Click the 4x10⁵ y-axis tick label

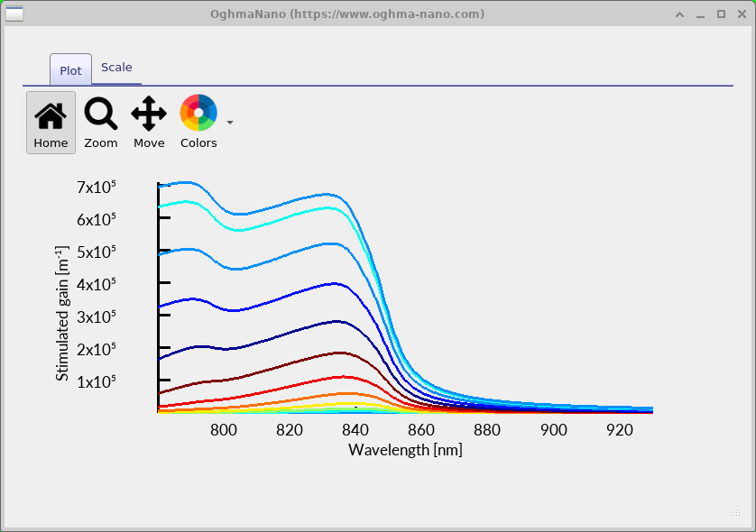pyautogui.click(x=97, y=284)
